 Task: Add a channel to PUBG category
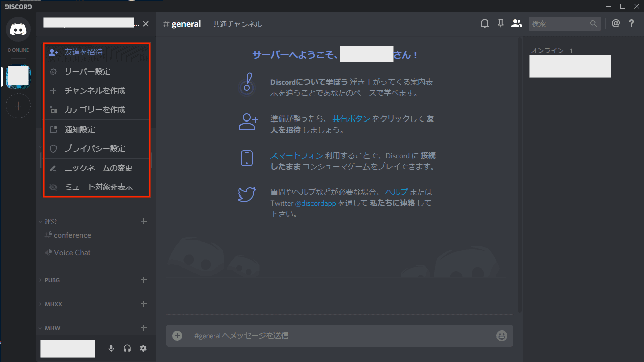pyautogui.click(x=144, y=280)
